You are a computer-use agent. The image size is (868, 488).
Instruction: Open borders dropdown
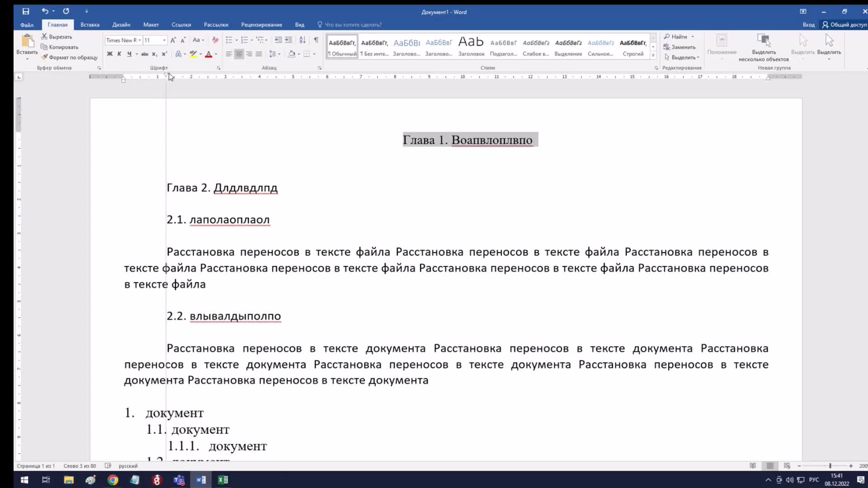tap(314, 54)
